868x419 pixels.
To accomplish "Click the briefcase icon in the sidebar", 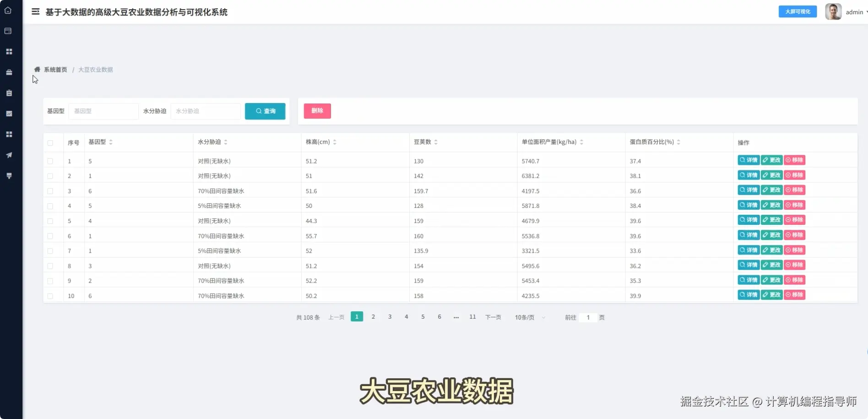I will point(9,72).
